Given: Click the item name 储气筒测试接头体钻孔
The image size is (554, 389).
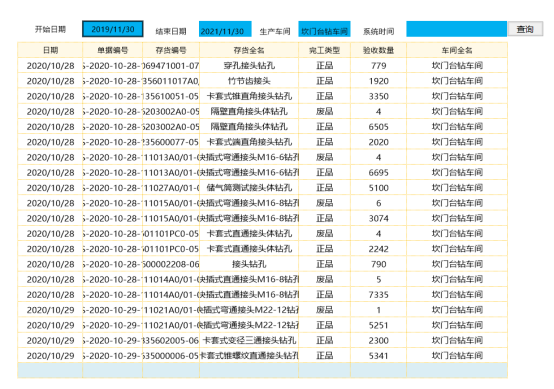Looking at the screenshot, I should tap(249, 188).
